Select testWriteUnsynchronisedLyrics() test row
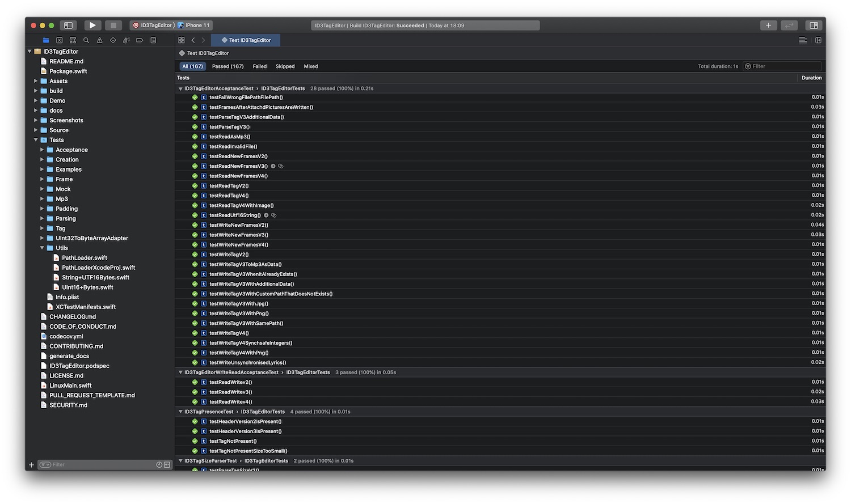The height and width of the screenshot is (504, 851). pyautogui.click(x=500, y=362)
